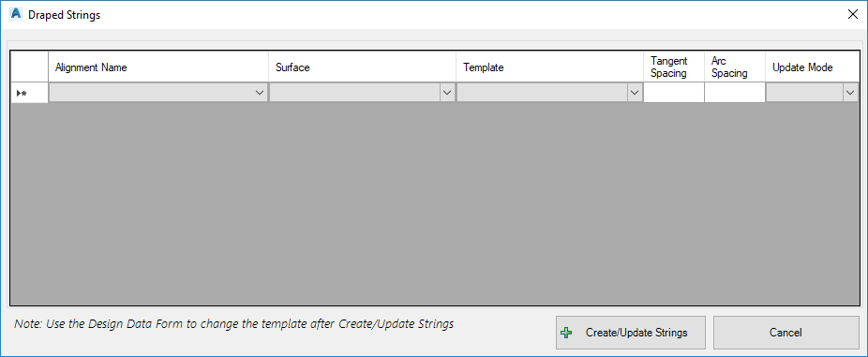Click the green plus Create/Update Strings button

(x=631, y=333)
